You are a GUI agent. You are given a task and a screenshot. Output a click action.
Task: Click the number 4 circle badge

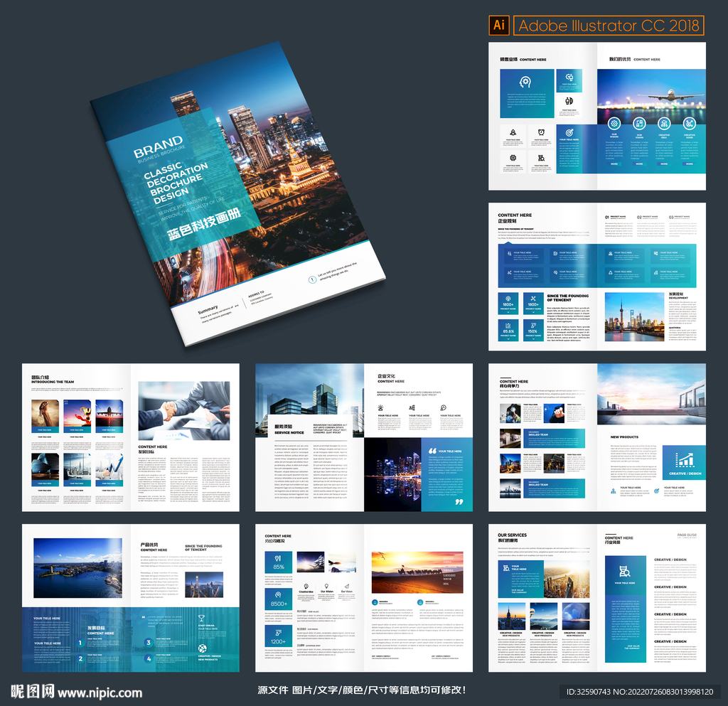149,658
